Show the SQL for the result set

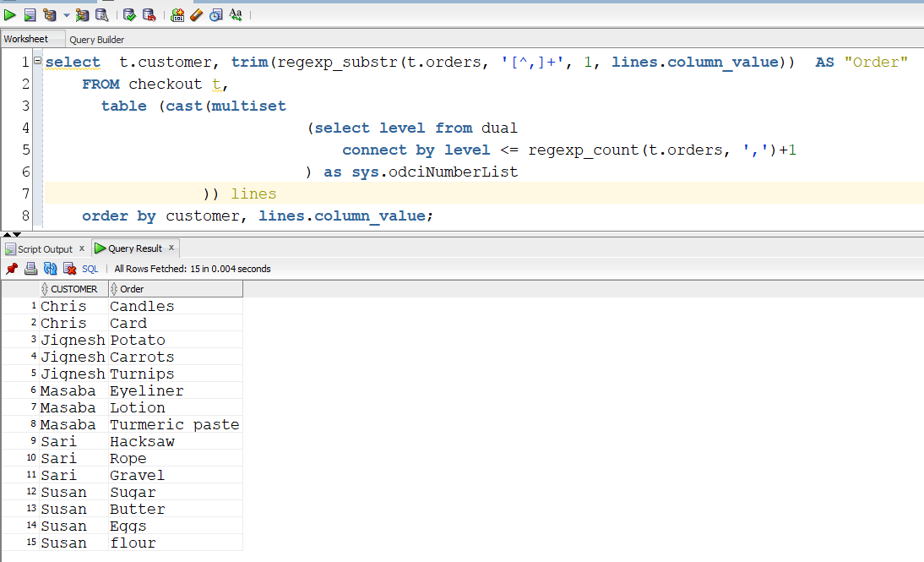[x=90, y=268]
